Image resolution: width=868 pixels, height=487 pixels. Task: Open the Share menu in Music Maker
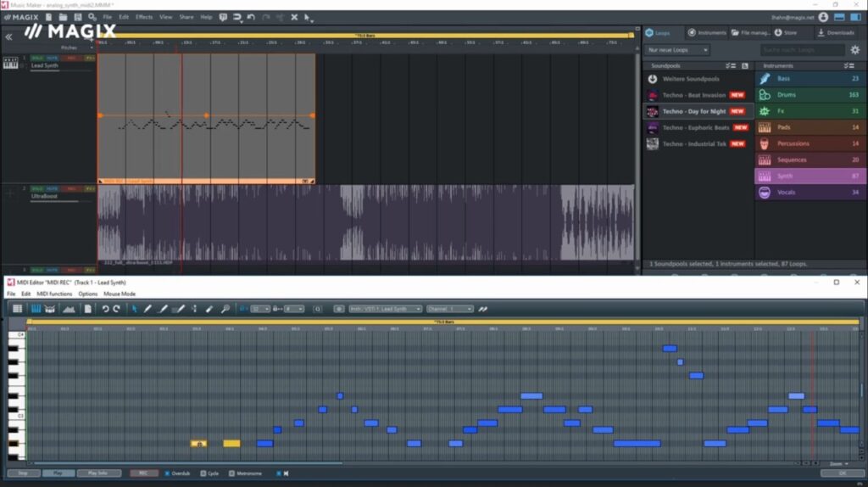(x=186, y=17)
